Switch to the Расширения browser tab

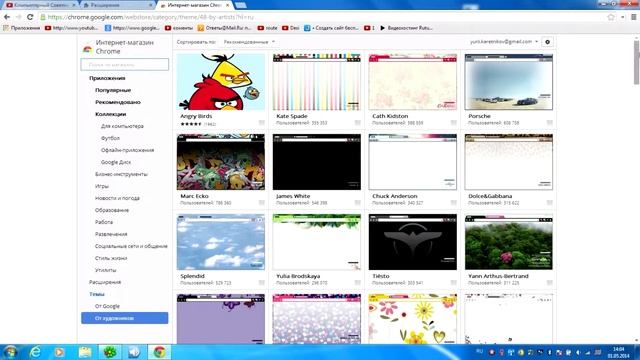118,5
